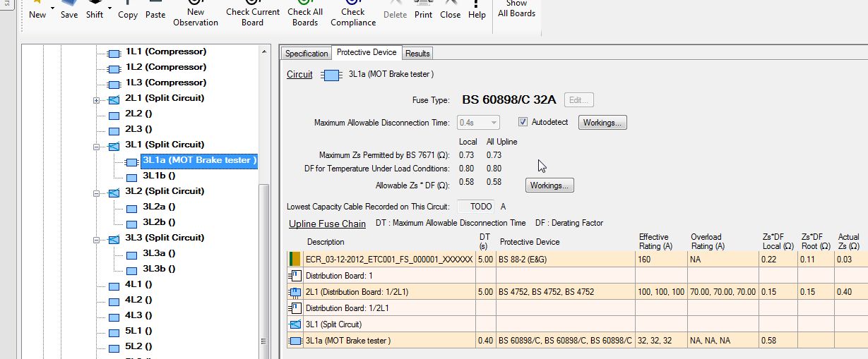Toggle the Autodetect checkbox
This screenshot has height=359, width=868.
pos(523,122)
